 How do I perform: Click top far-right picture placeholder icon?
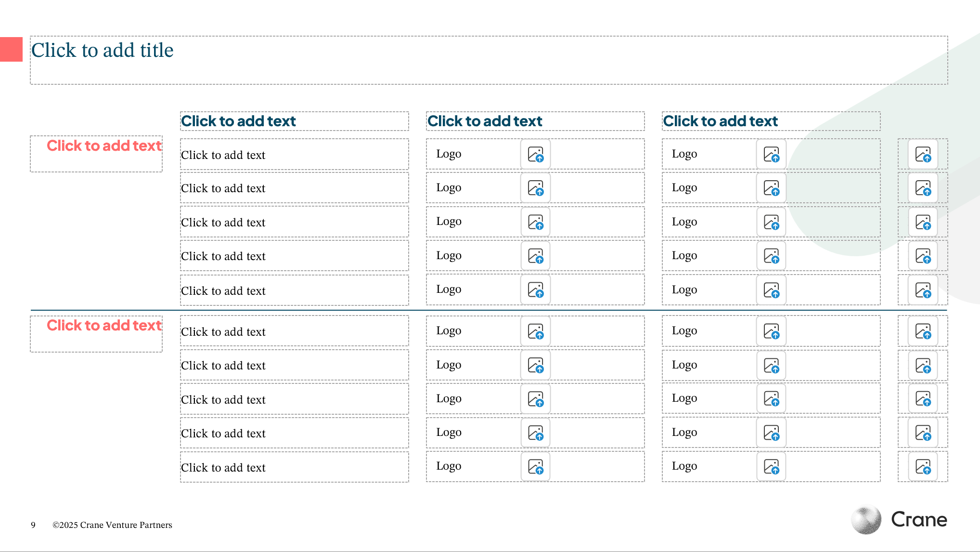[x=923, y=154]
